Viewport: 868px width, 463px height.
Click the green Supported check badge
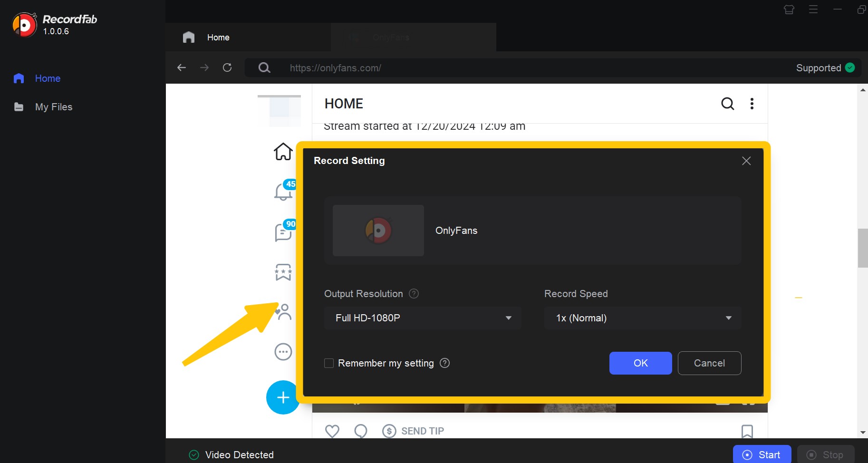[850, 68]
